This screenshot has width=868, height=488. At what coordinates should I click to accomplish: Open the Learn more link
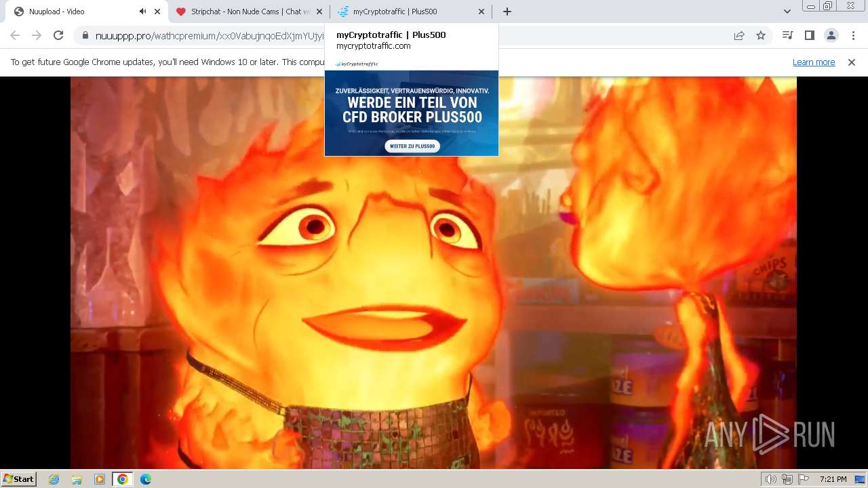click(x=814, y=62)
